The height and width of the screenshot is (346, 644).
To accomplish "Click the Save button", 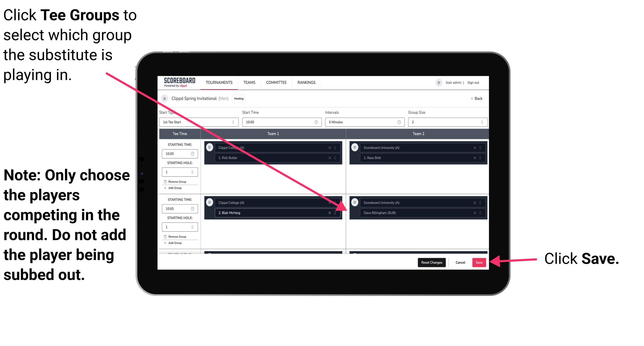I will (x=479, y=263).
